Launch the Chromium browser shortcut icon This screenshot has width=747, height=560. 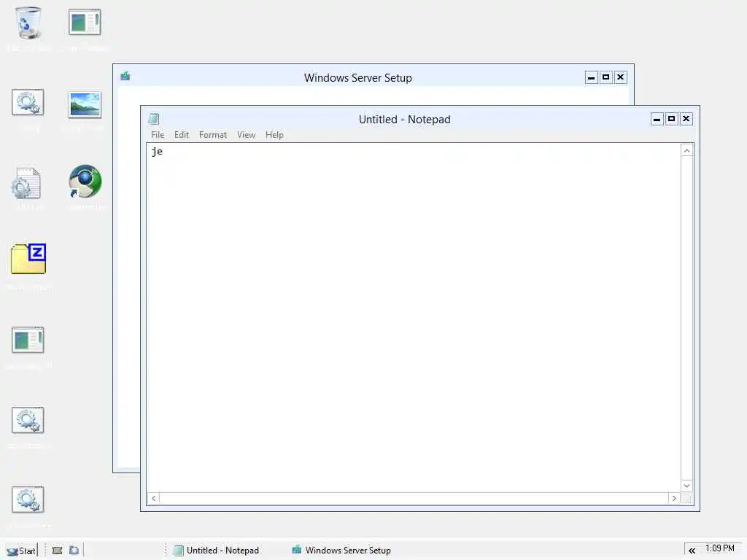pyautogui.click(x=85, y=182)
